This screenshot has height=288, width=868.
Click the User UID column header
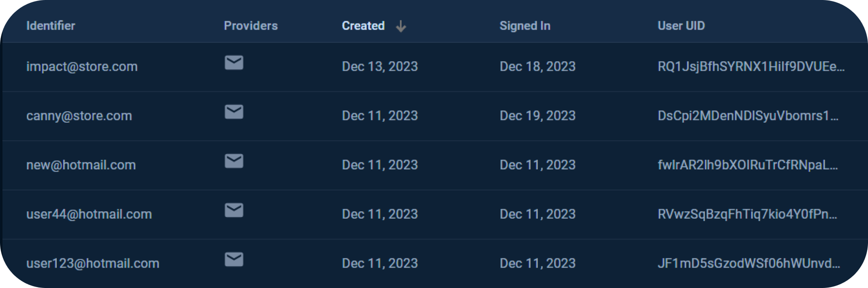coord(681,26)
